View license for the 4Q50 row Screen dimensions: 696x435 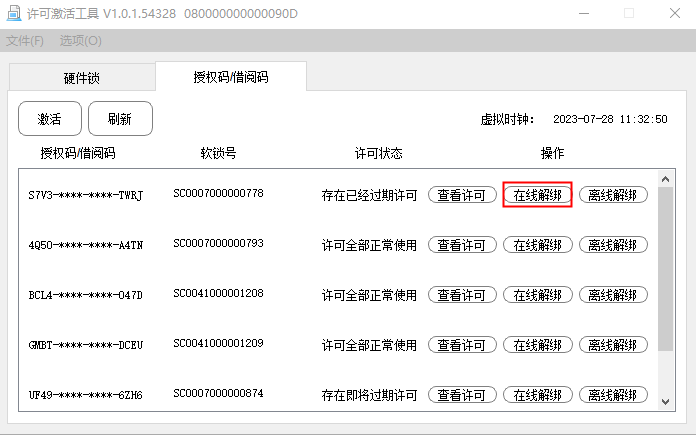pos(462,245)
